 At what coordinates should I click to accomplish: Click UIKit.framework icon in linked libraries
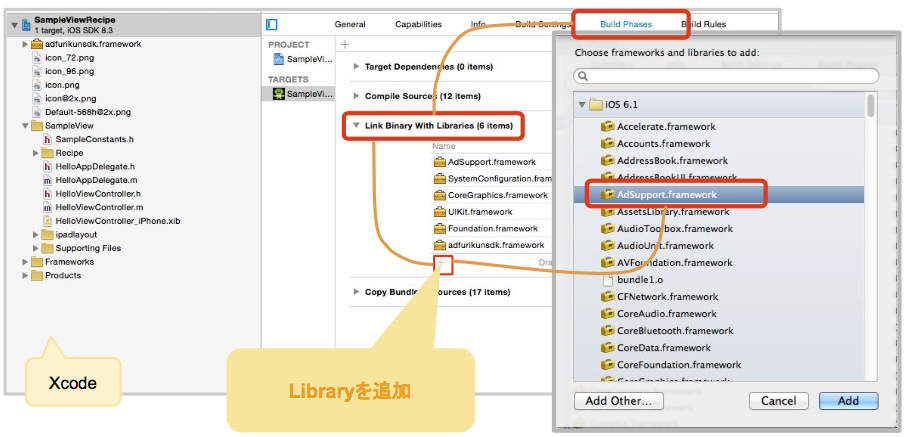point(440,212)
